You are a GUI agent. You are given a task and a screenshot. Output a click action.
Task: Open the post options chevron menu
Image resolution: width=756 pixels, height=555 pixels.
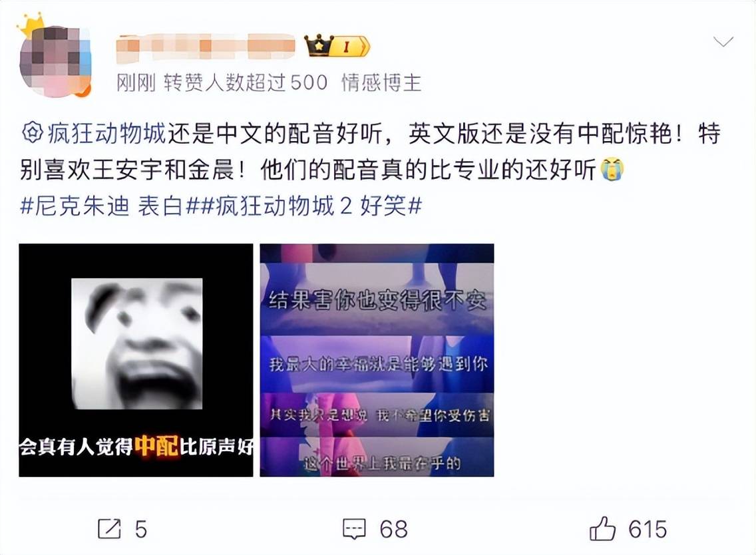point(723,42)
